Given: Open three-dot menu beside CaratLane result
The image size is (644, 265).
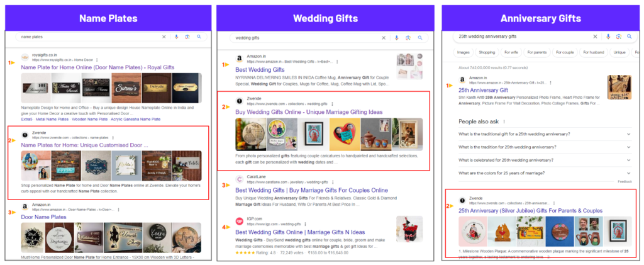Looking at the screenshot, I should 333,182.
